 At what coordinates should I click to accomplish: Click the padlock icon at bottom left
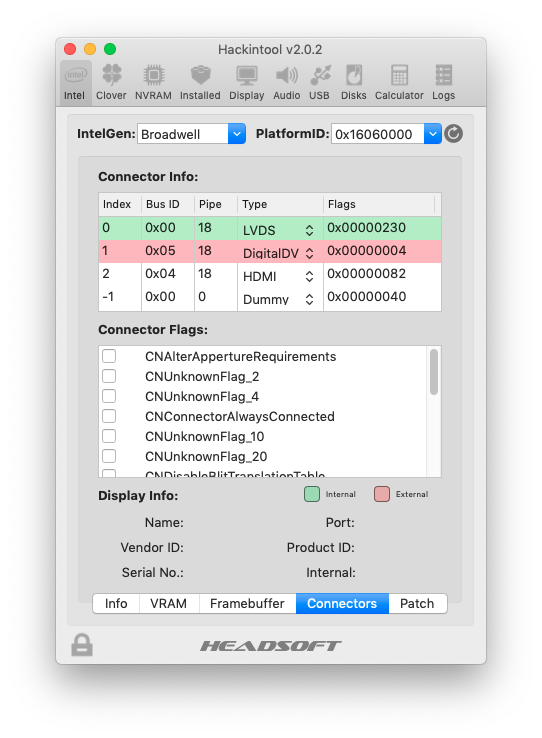pos(82,645)
